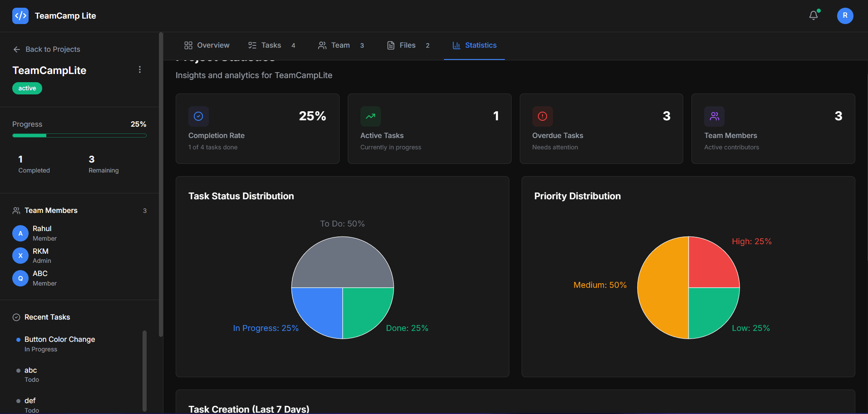868x414 pixels.
Task: Click the Team Members card people icon
Action: pyautogui.click(x=715, y=116)
